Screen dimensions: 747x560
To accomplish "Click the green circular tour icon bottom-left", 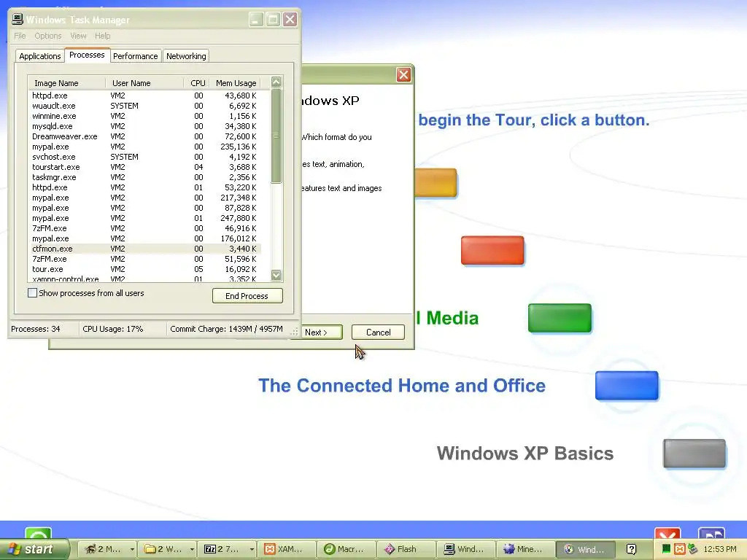I will [x=38, y=534].
